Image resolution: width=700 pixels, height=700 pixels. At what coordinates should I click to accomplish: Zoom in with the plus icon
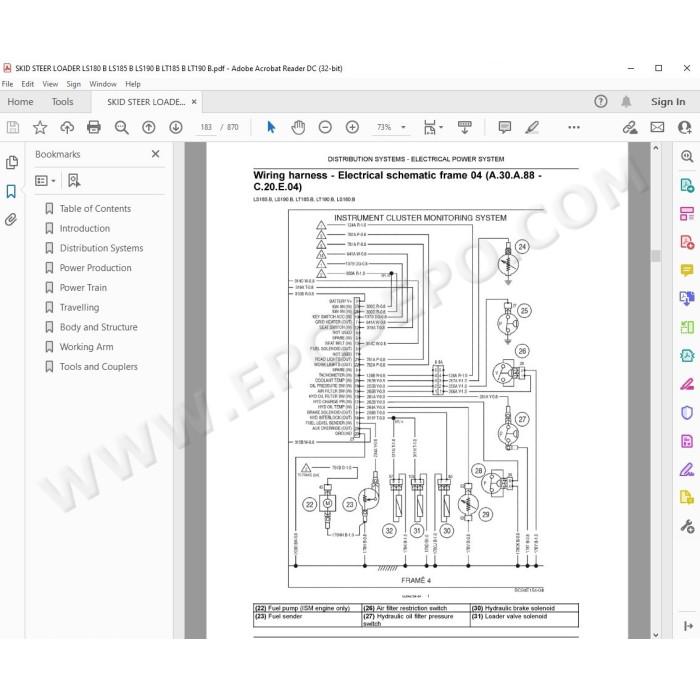(353, 127)
